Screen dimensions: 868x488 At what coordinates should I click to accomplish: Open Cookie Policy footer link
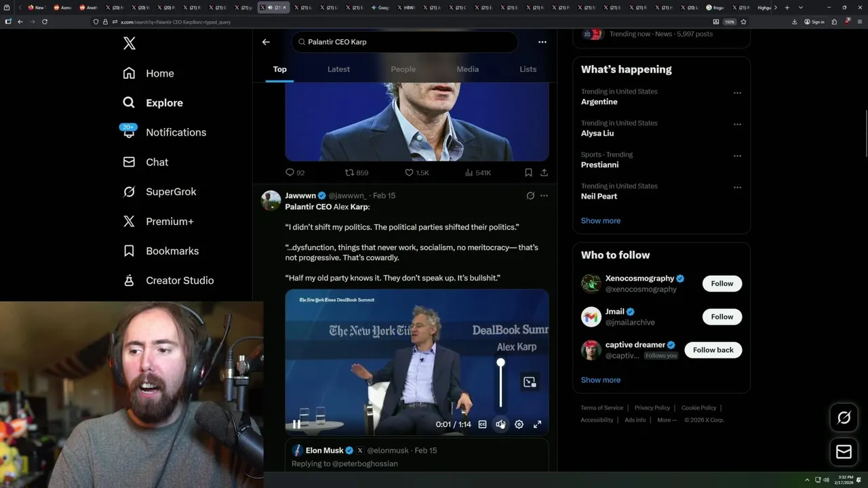698,408
